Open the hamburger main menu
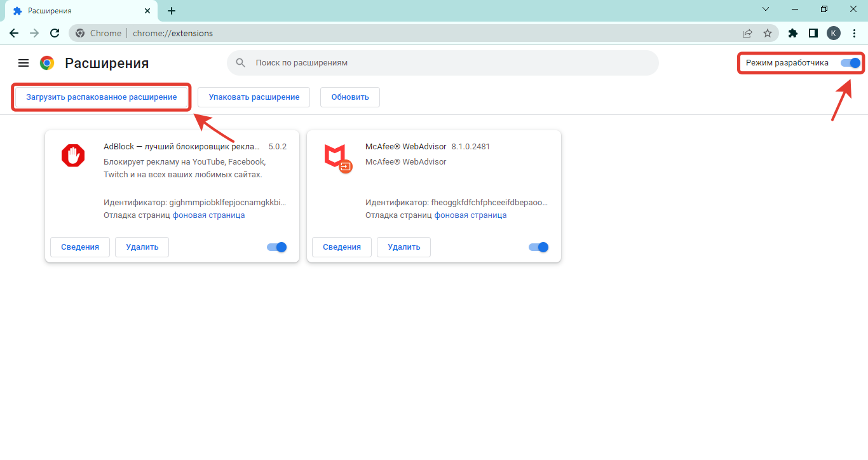The image size is (868, 460). [x=24, y=63]
